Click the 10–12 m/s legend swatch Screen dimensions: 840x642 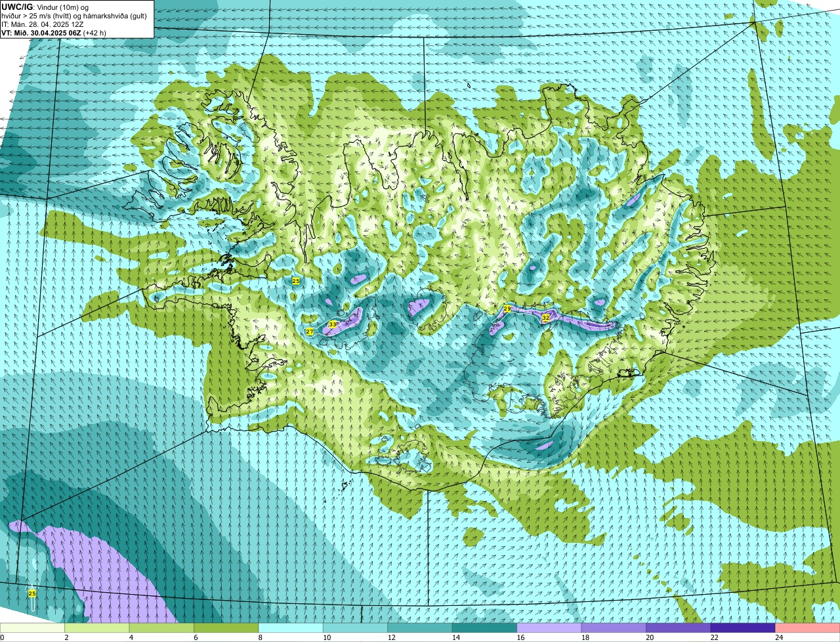(356, 628)
